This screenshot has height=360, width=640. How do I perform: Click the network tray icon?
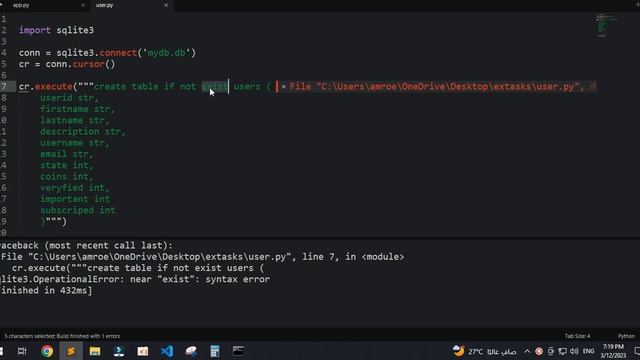coord(562,351)
